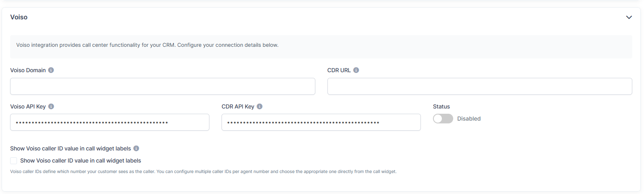The width and height of the screenshot is (644, 194).
Task: Click the Voiso Domain field label
Action: pyautogui.click(x=28, y=70)
